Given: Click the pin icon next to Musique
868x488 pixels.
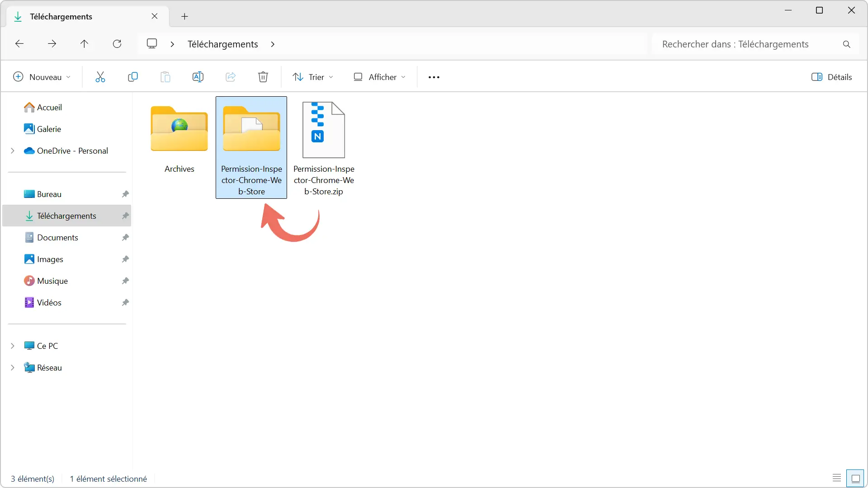Looking at the screenshot, I should coord(125,281).
